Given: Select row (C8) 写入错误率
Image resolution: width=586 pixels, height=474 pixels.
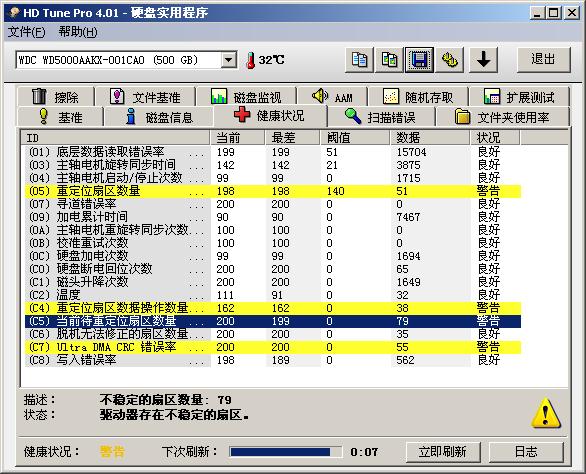Looking at the screenshot, I should [273, 360].
